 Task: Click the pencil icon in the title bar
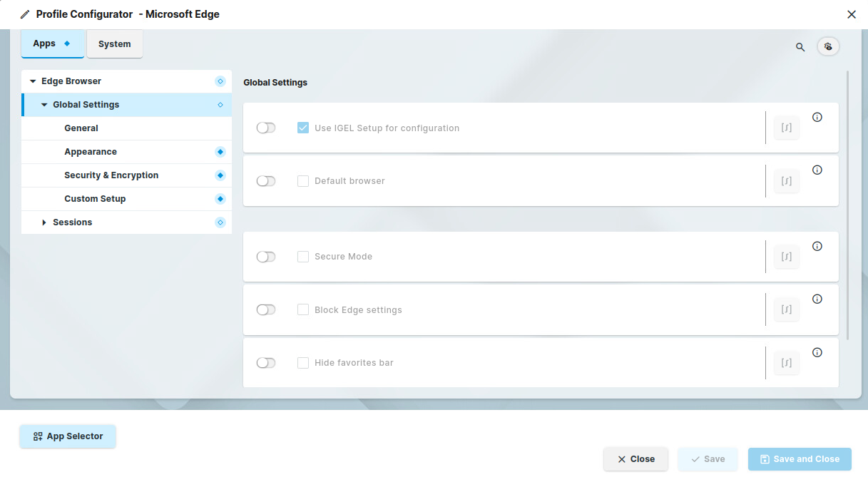pyautogui.click(x=25, y=13)
